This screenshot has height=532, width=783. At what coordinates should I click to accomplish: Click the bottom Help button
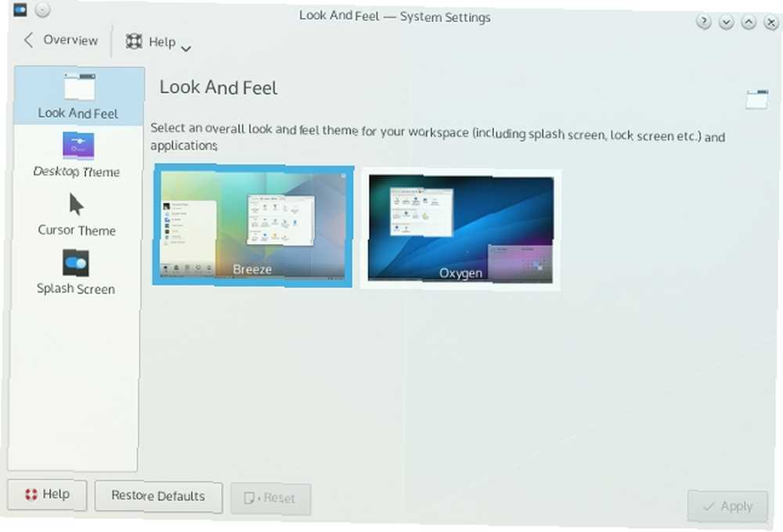47,494
